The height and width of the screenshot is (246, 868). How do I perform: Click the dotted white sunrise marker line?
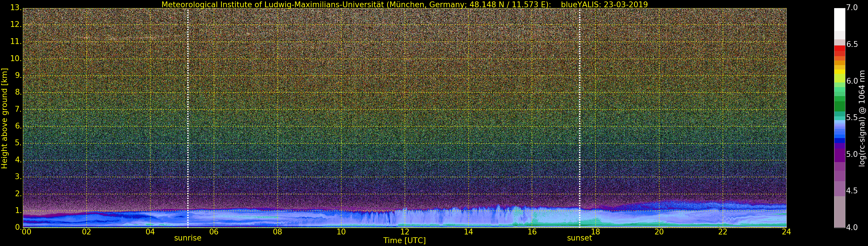click(x=188, y=118)
